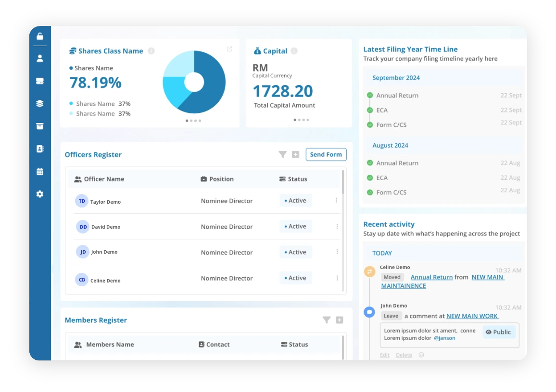
Task: Toggle the Public visibility on John Demo's comment
Action: 499,332
